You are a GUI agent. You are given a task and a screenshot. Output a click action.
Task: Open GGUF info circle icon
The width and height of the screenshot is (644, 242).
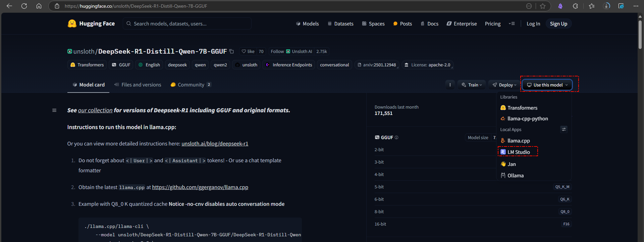click(396, 137)
